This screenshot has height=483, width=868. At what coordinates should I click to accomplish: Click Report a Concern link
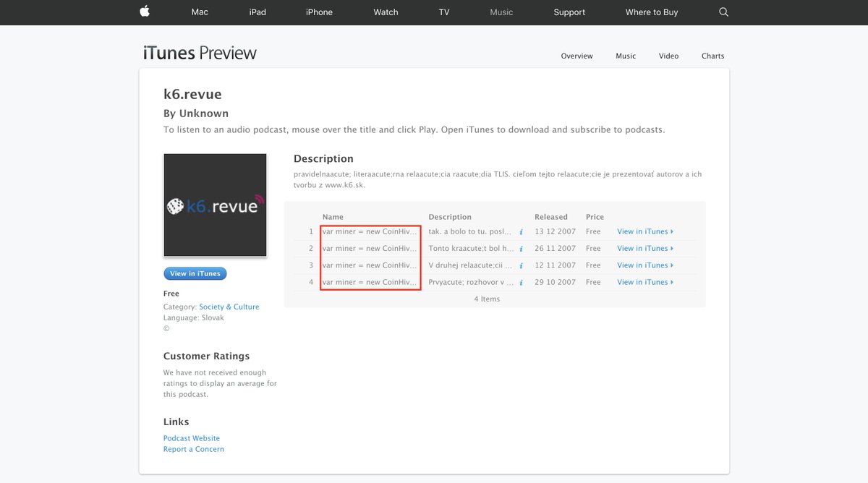194,449
